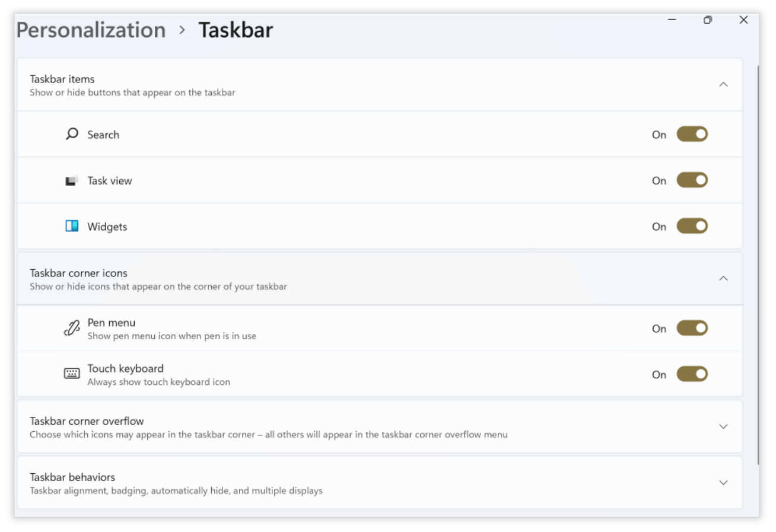Screen dimensions: 776x532
Task: Turn off Touch keyboard toggle
Action: [x=692, y=374]
